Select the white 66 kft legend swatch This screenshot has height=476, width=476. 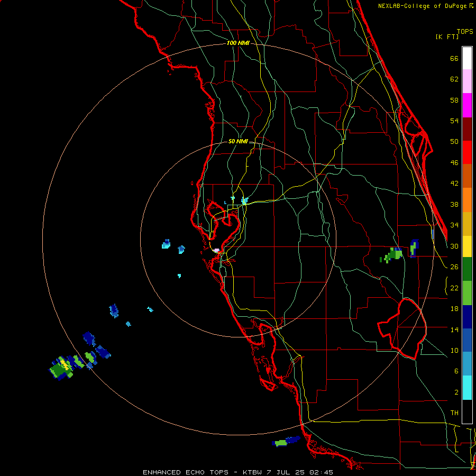click(467, 59)
